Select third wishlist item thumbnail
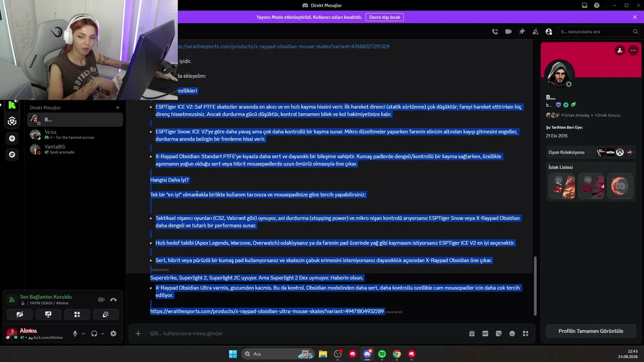 coord(620,186)
